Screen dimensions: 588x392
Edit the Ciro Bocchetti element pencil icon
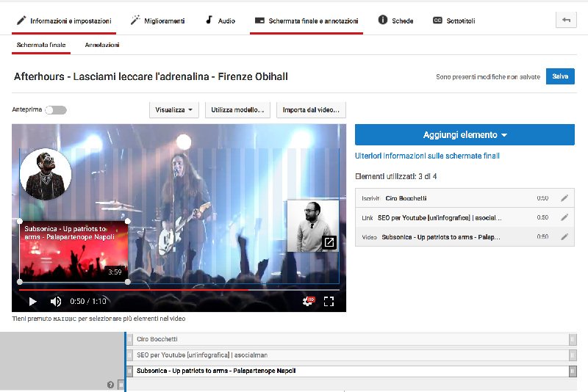(564, 198)
